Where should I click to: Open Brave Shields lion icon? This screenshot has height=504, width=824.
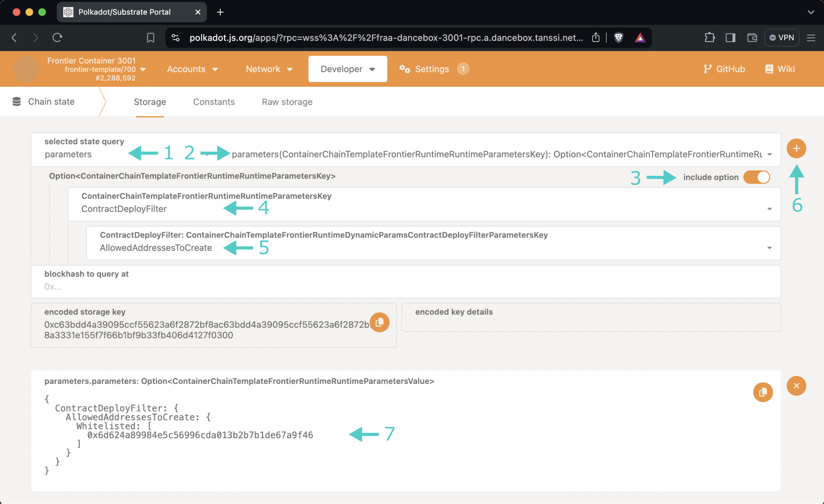(618, 37)
